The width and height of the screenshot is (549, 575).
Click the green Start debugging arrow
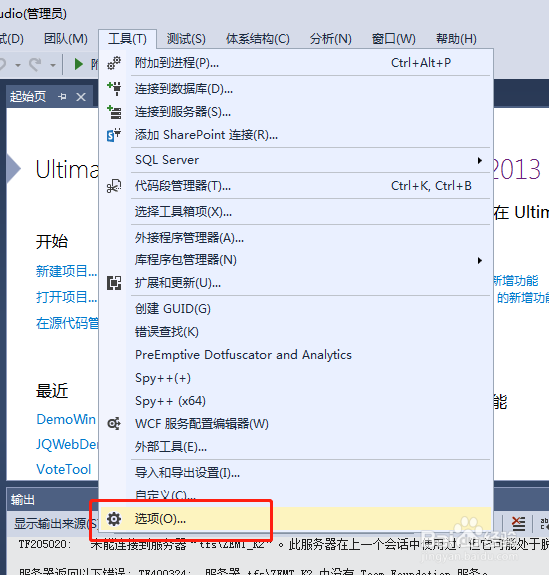click(x=78, y=64)
